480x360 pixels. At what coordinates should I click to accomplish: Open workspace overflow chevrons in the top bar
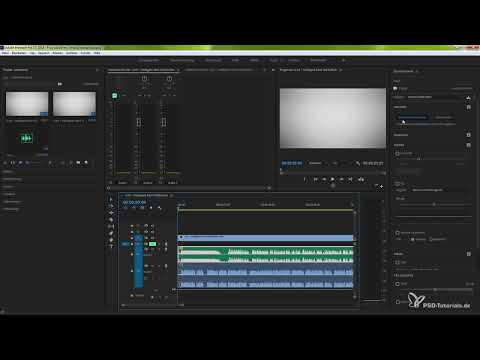[343, 60]
